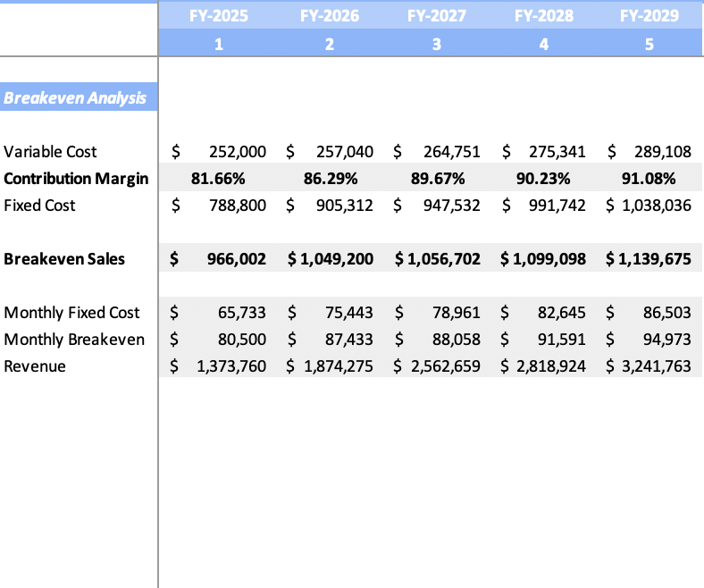Viewport: 704px width, 588px height.
Task: Select contribution margin 90.23%
Action: (543, 179)
